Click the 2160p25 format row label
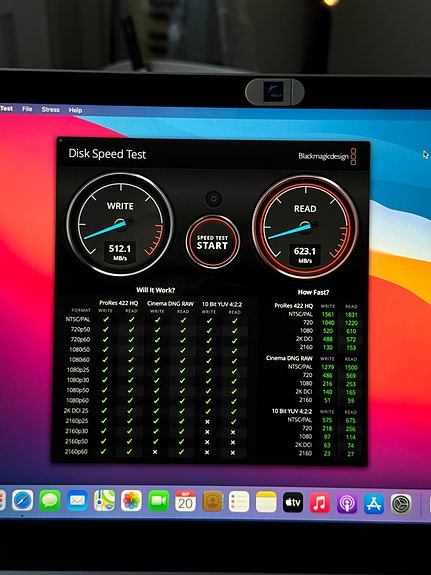431x575 pixels. click(x=77, y=421)
